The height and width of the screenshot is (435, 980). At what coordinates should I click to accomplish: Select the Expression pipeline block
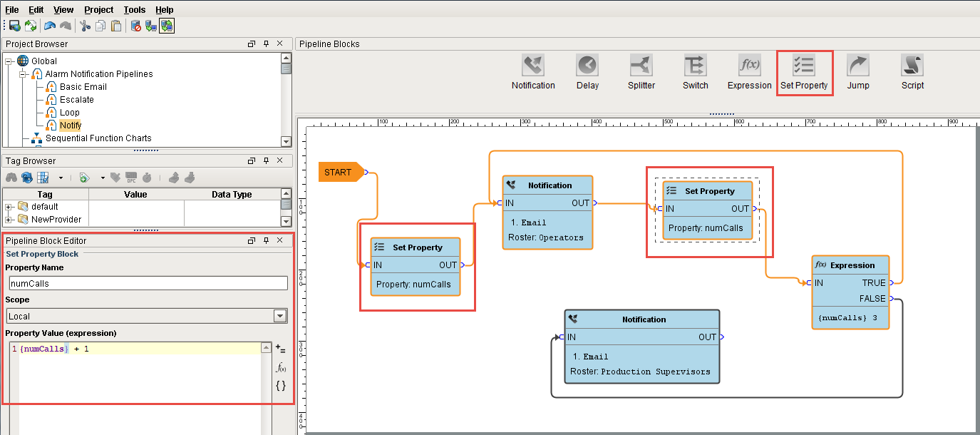click(749, 71)
